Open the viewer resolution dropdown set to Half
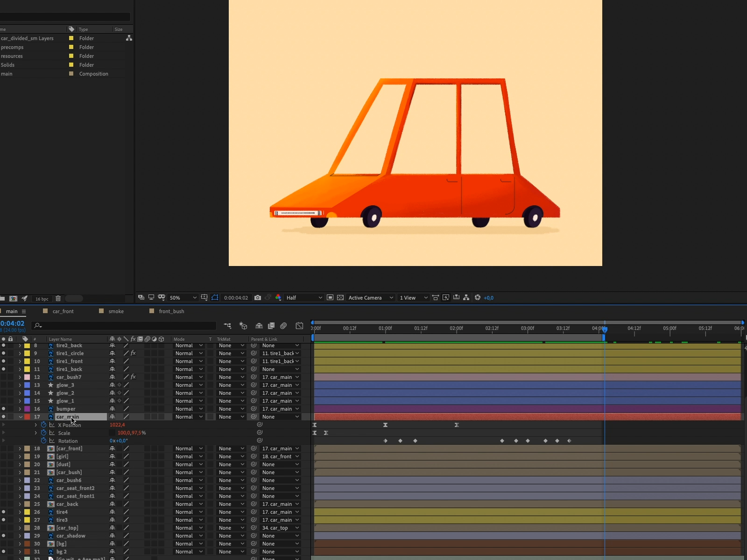The height and width of the screenshot is (560, 747). [x=304, y=298]
